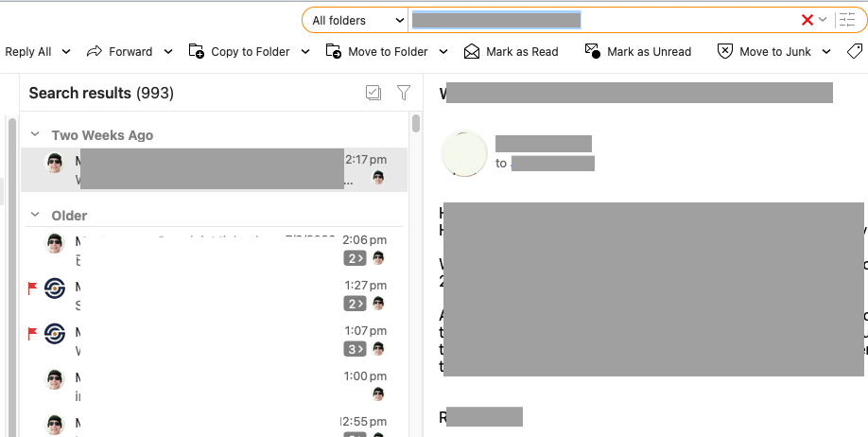Clear search with the red X
This screenshot has width=868, height=437.
pyautogui.click(x=807, y=20)
